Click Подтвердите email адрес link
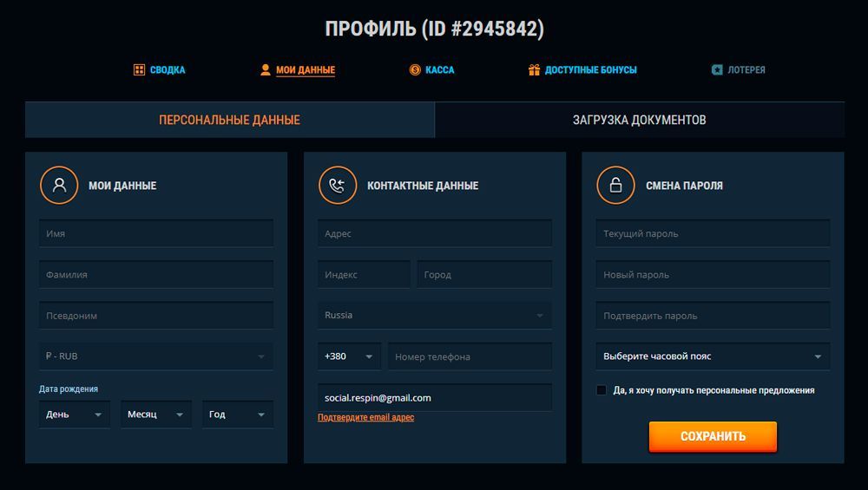Image resolution: width=868 pixels, height=490 pixels. (366, 417)
